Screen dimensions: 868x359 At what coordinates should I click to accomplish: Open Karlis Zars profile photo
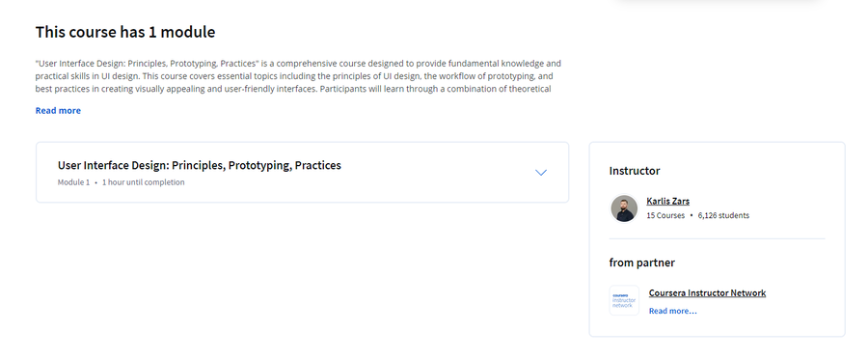[x=624, y=208]
